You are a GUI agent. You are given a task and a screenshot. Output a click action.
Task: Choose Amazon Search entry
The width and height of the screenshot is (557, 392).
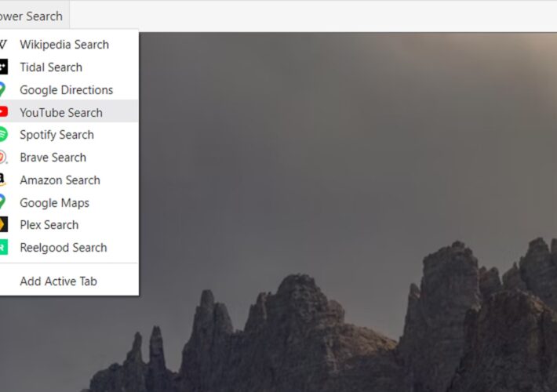69,180
